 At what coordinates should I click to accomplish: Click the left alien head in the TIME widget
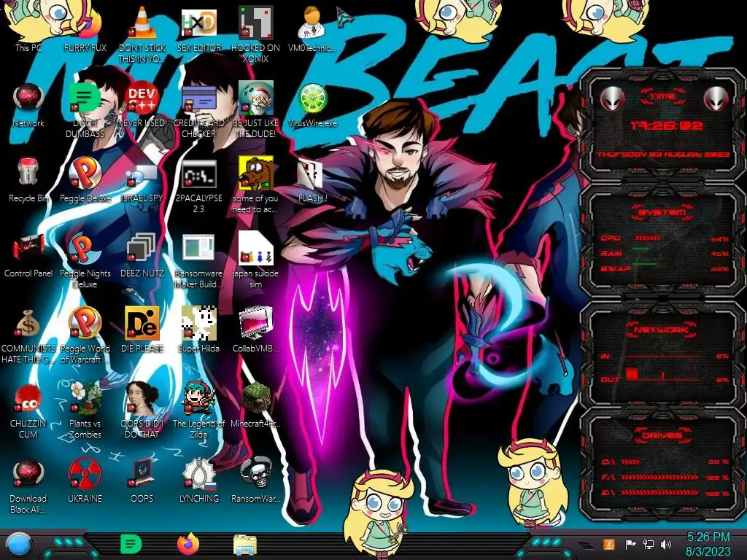[612, 99]
